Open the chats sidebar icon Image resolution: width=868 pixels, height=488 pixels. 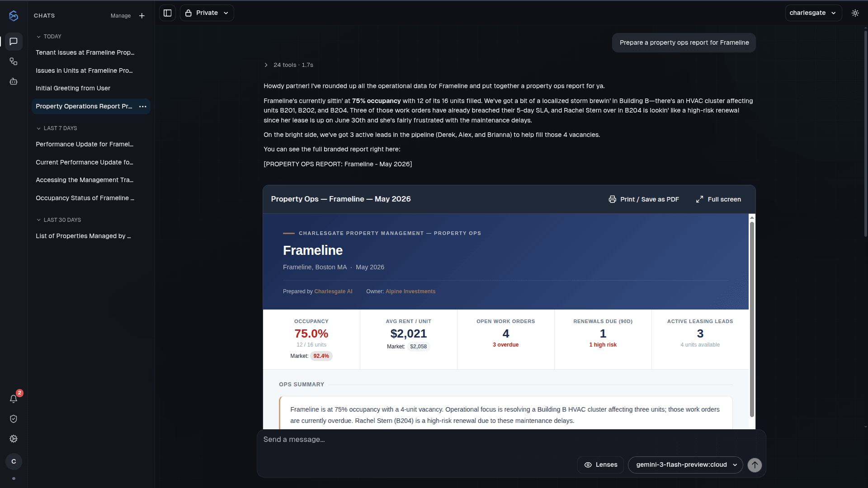(x=14, y=41)
